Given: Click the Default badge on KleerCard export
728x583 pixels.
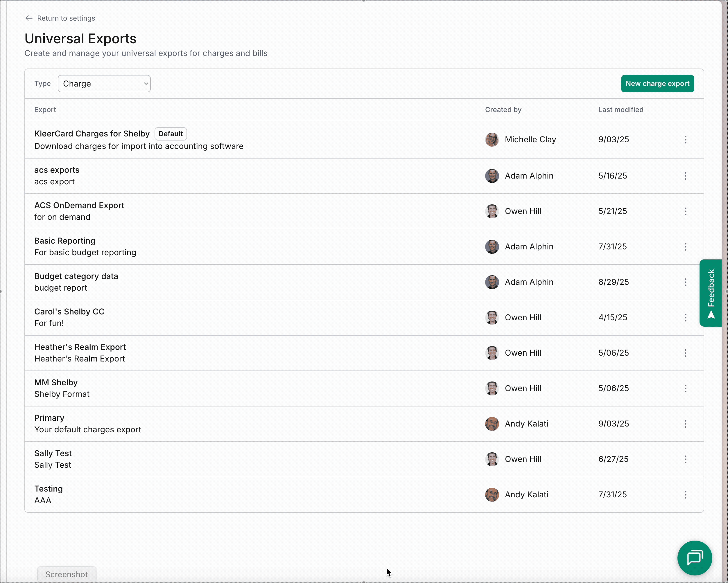Looking at the screenshot, I should [x=171, y=134].
